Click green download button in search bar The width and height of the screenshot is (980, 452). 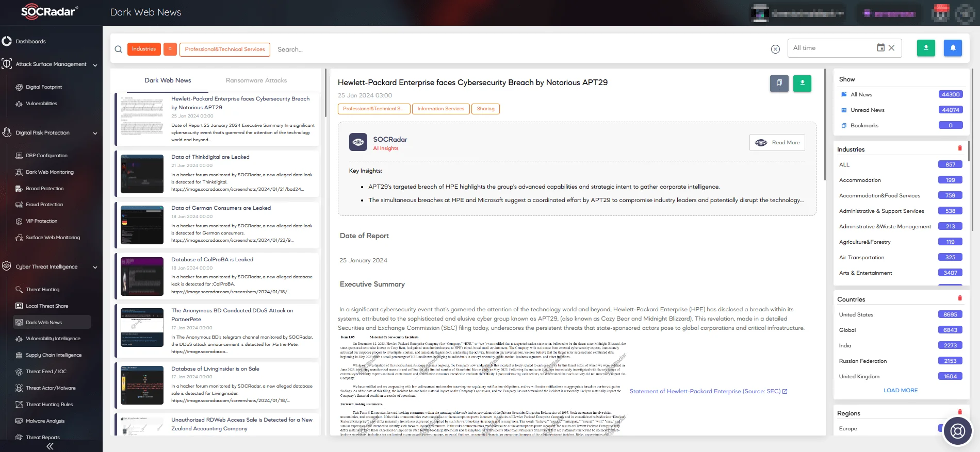[x=926, y=48]
